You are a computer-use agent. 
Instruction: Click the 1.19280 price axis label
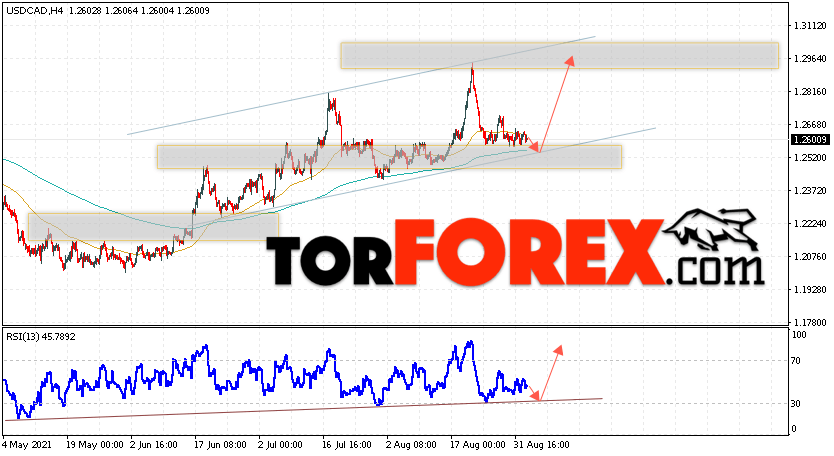[810, 289]
